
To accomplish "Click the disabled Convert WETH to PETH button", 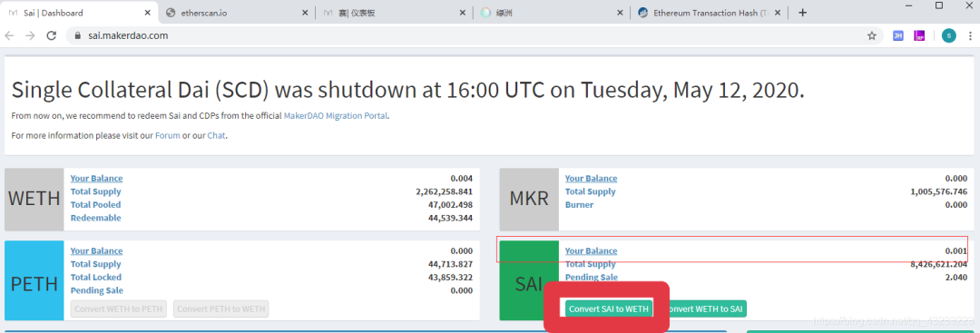I will (119, 309).
